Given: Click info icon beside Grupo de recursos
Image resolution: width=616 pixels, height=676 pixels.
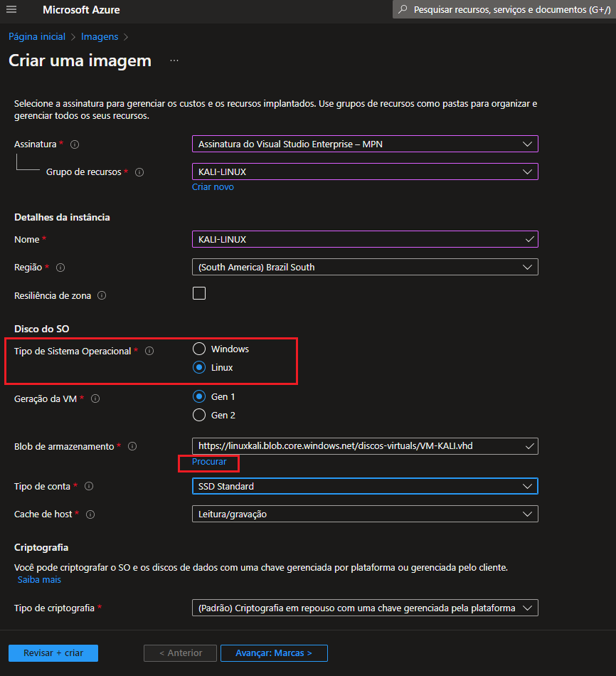Looking at the screenshot, I should click(139, 172).
